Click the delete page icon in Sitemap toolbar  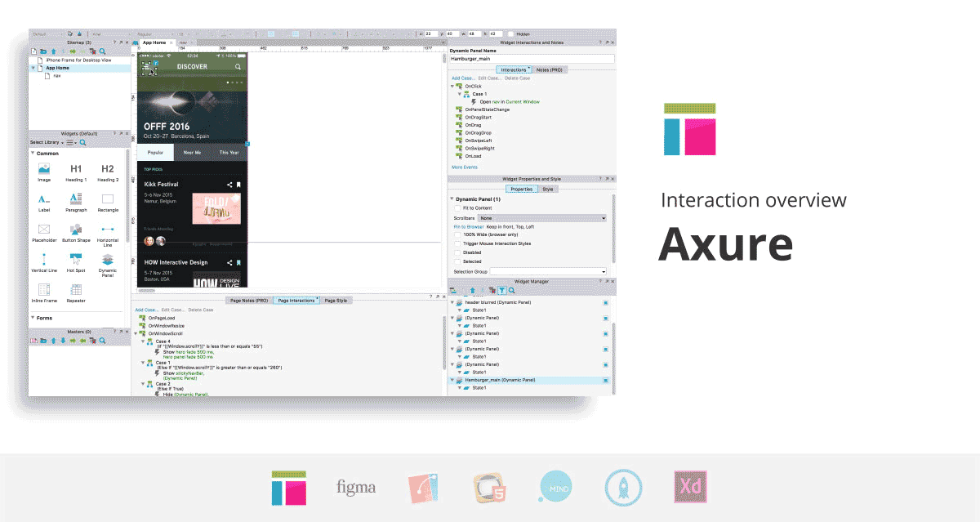point(92,51)
